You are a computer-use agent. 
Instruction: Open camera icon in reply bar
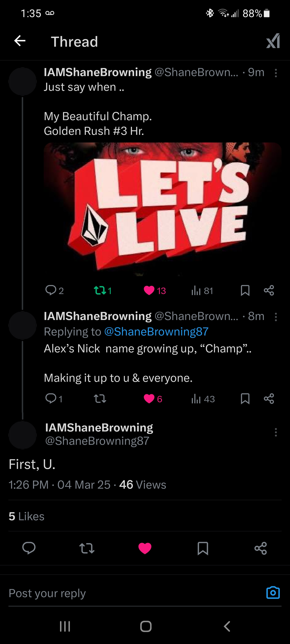[273, 592]
